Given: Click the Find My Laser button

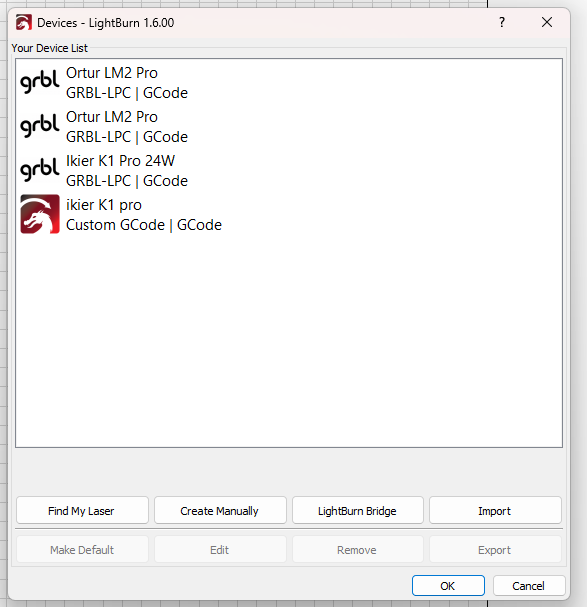Looking at the screenshot, I should (x=82, y=511).
